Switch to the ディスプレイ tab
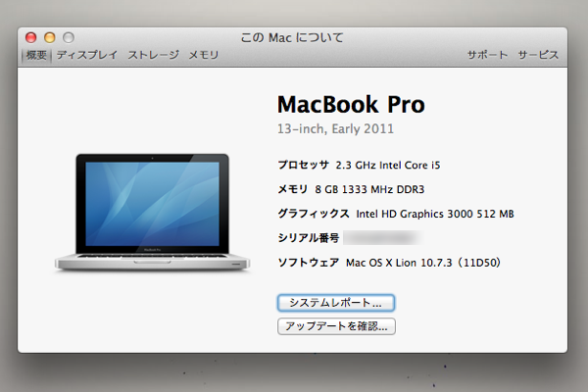The width and height of the screenshot is (588, 392). point(87,55)
